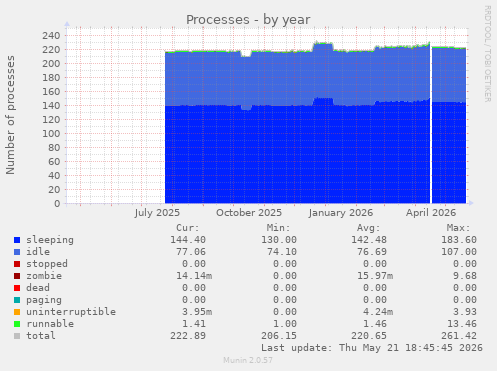Click sleeping minimum value 130.00
This screenshot has width=497, height=371.
279,240
